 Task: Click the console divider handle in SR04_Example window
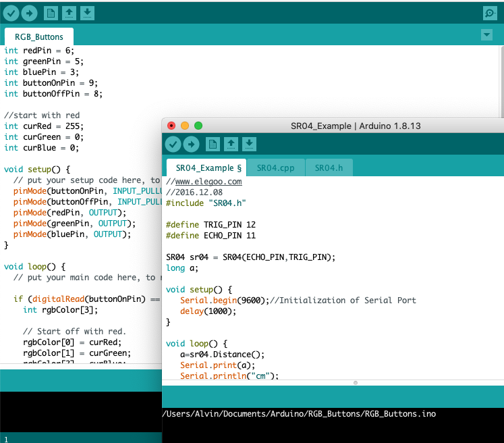[x=355, y=383]
